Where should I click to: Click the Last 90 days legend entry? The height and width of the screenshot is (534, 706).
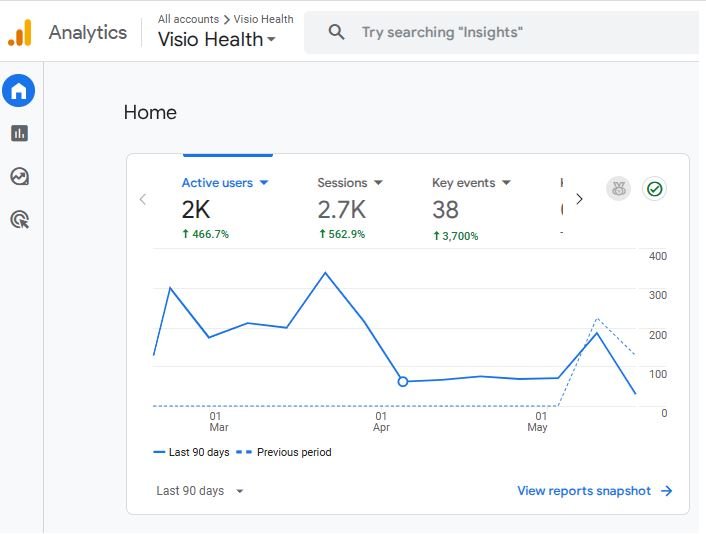(191, 452)
